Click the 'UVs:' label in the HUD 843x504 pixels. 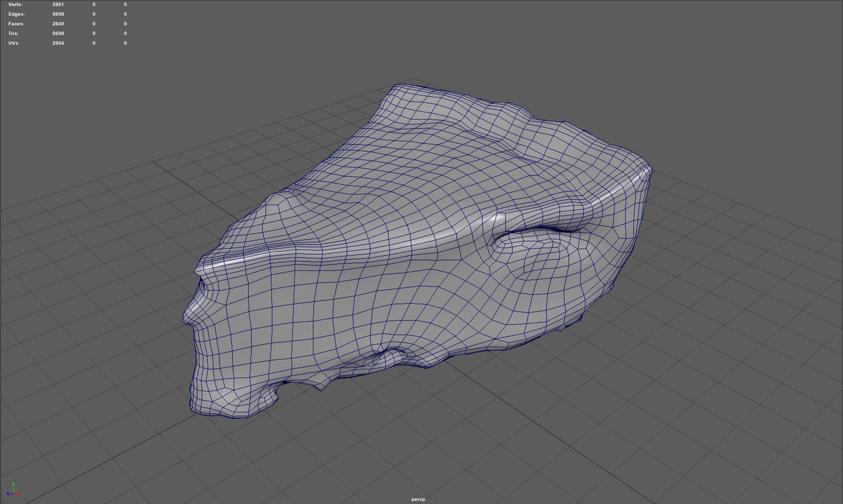(x=14, y=43)
